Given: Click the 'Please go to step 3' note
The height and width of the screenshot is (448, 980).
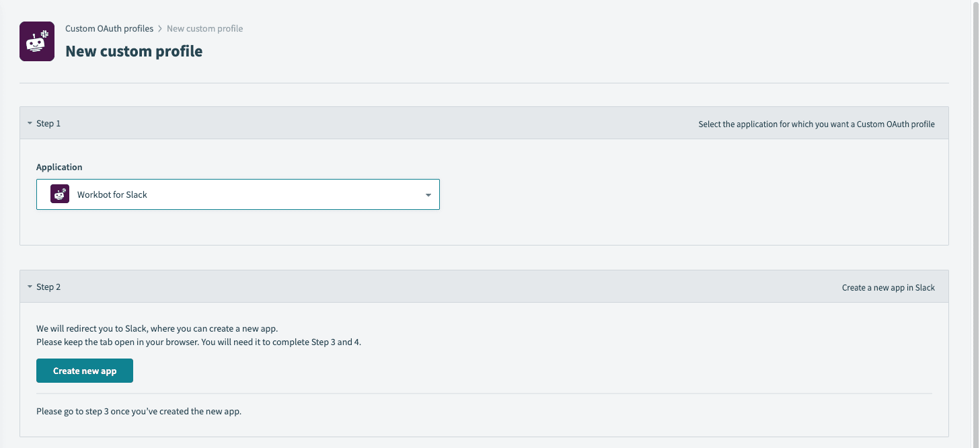Looking at the screenshot, I should (x=139, y=411).
